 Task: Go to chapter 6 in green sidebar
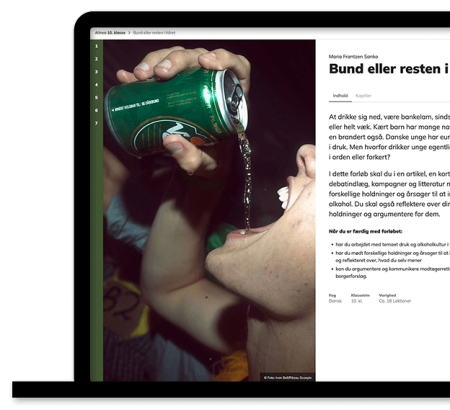pyautogui.click(x=96, y=110)
